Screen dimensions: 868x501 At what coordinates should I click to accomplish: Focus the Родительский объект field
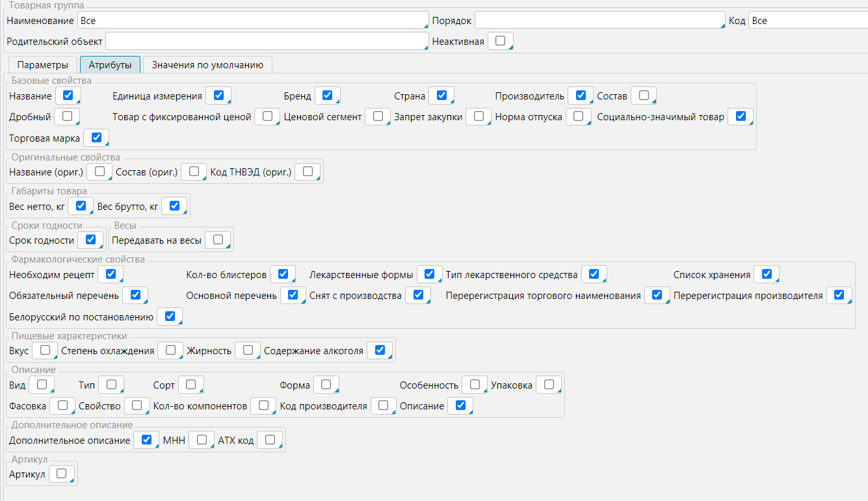pyautogui.click(x=266, y=42)
